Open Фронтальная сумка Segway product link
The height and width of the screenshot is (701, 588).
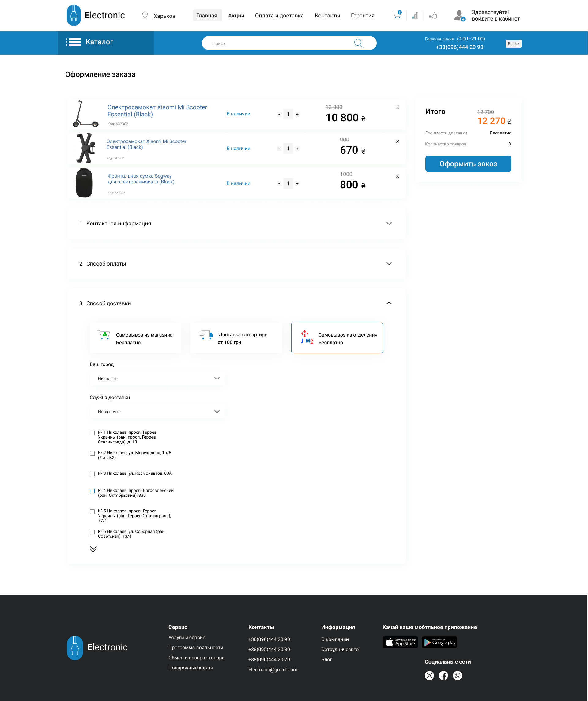click(x=141, y=179)
